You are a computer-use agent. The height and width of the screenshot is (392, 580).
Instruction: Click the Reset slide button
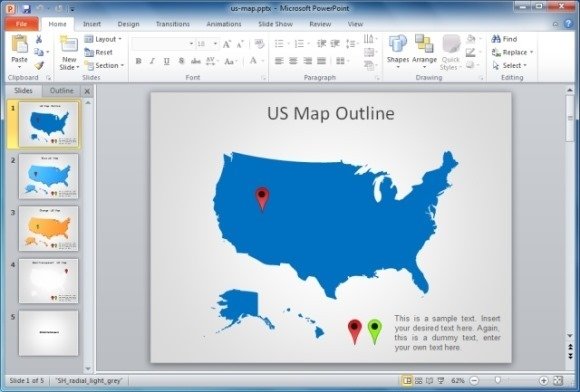click(x=98, y=52)
